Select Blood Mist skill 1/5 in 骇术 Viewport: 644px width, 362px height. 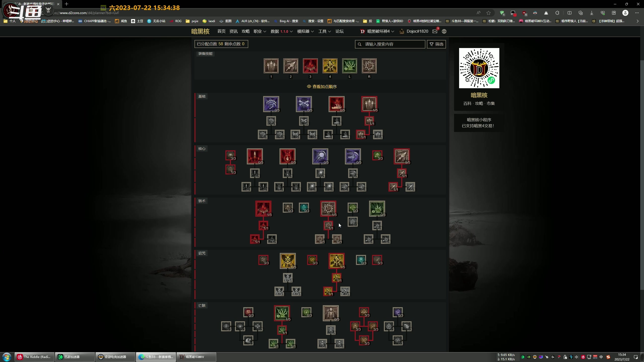263,208
